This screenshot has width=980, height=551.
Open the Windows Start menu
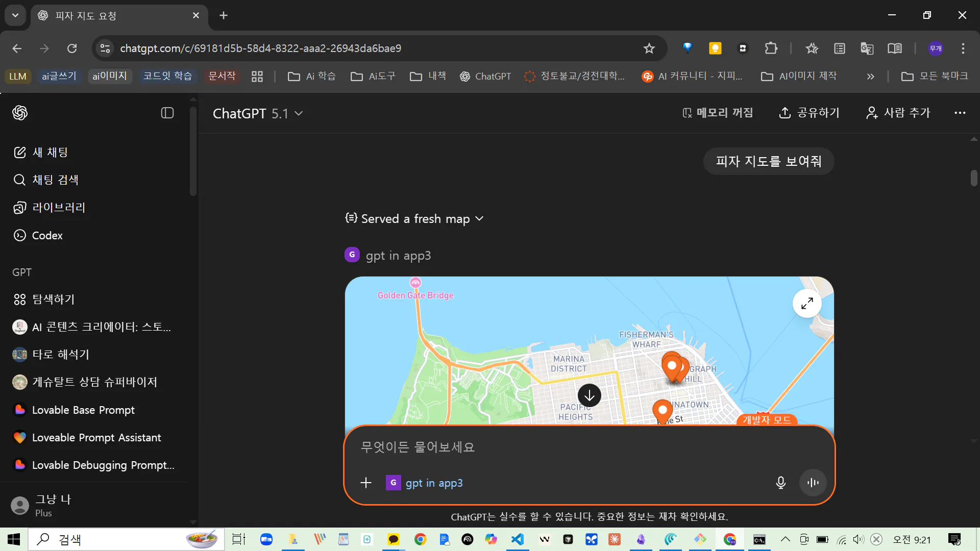pyautogui.click(x=14, y=539)
